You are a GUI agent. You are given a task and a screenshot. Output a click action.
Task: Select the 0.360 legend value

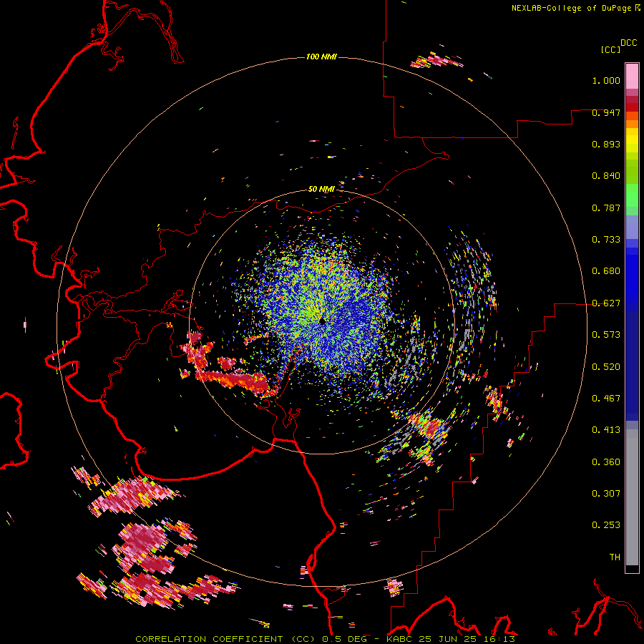606,462
